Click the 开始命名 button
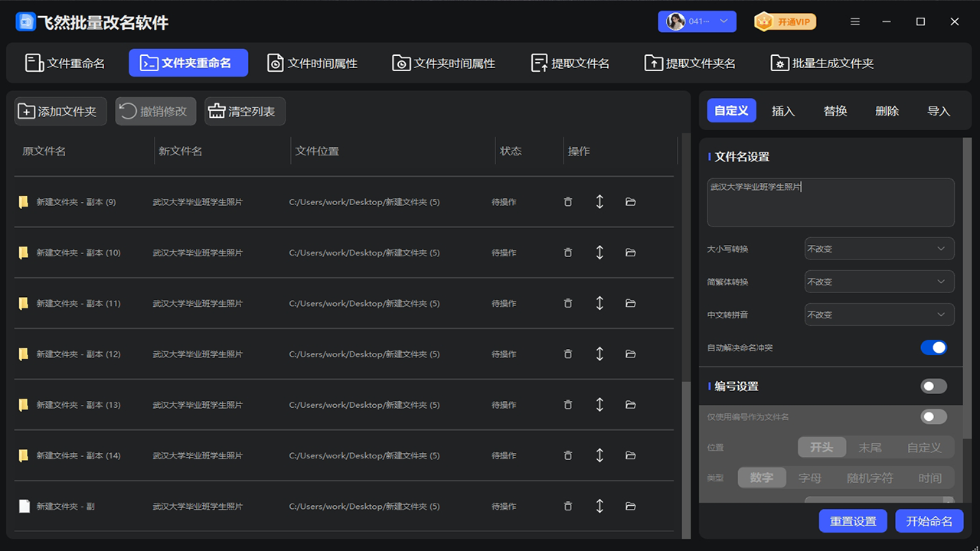 (x=929, y=520)
